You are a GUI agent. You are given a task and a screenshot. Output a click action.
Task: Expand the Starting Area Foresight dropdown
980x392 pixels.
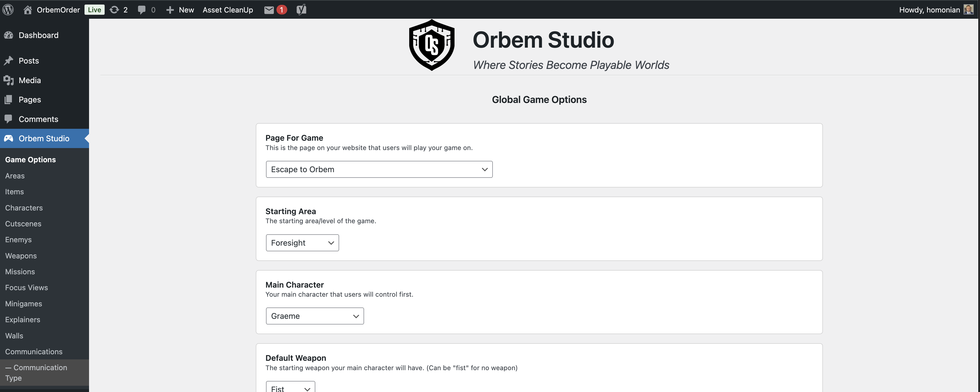(302, 243)
